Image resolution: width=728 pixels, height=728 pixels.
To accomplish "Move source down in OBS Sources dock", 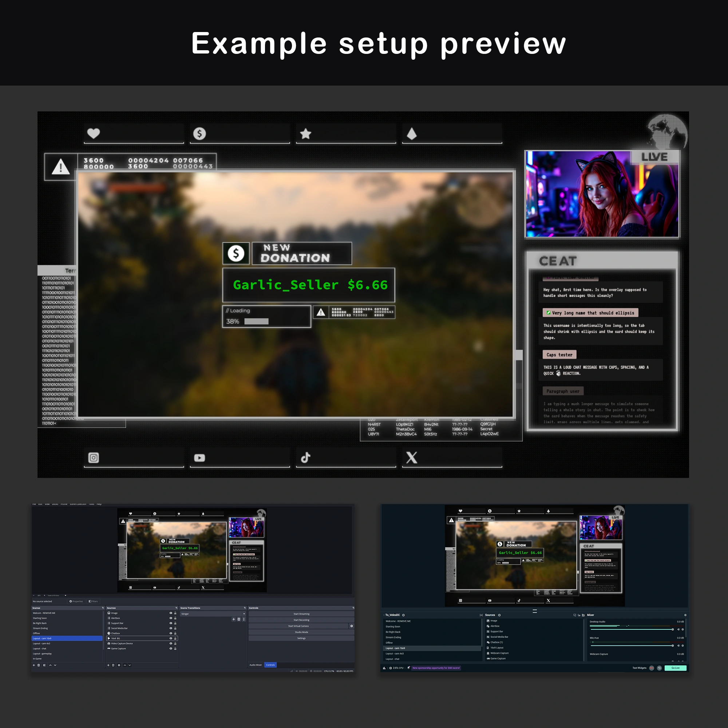I will (130, 665).
